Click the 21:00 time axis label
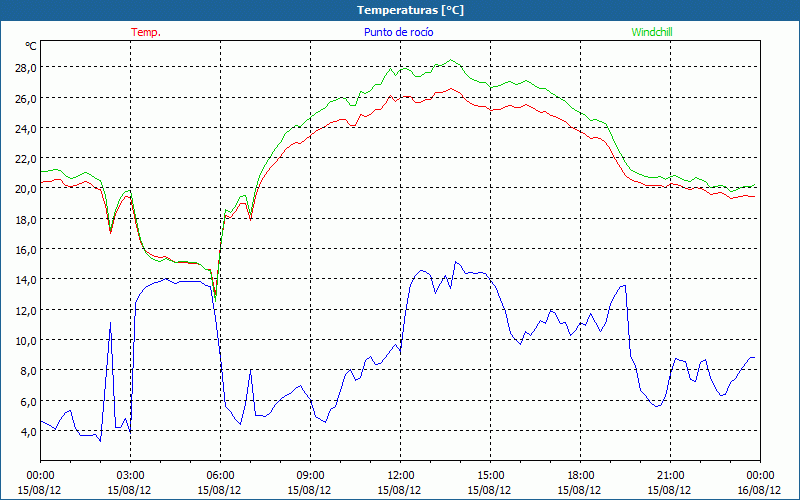The height and width of the screenshot is (500, 800). coord(670,476)
